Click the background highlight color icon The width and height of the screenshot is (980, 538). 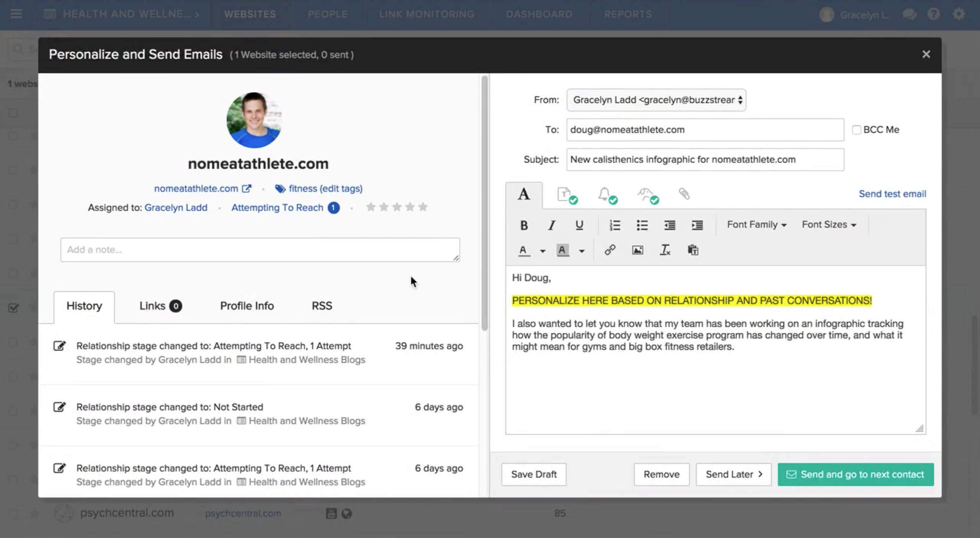click(x=562, y=251)
